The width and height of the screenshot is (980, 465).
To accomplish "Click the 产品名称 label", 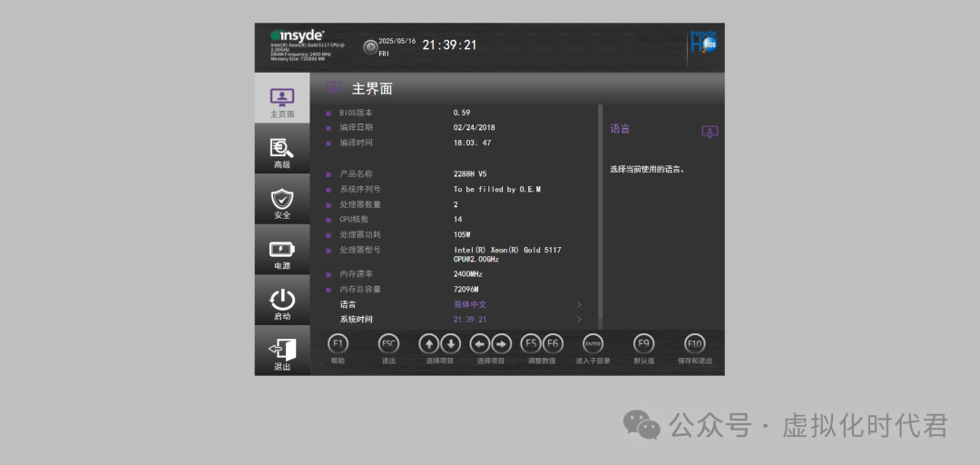I will tap(357, 174).
